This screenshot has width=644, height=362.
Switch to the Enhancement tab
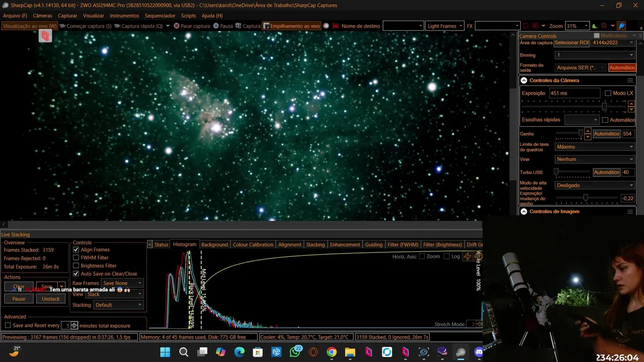345,244
